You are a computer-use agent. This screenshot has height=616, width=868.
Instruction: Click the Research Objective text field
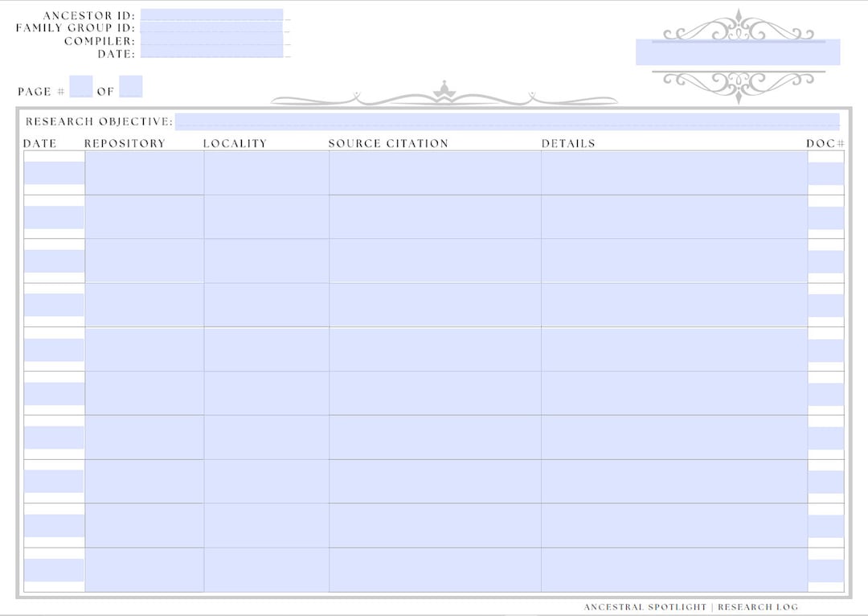pos(506,122)
